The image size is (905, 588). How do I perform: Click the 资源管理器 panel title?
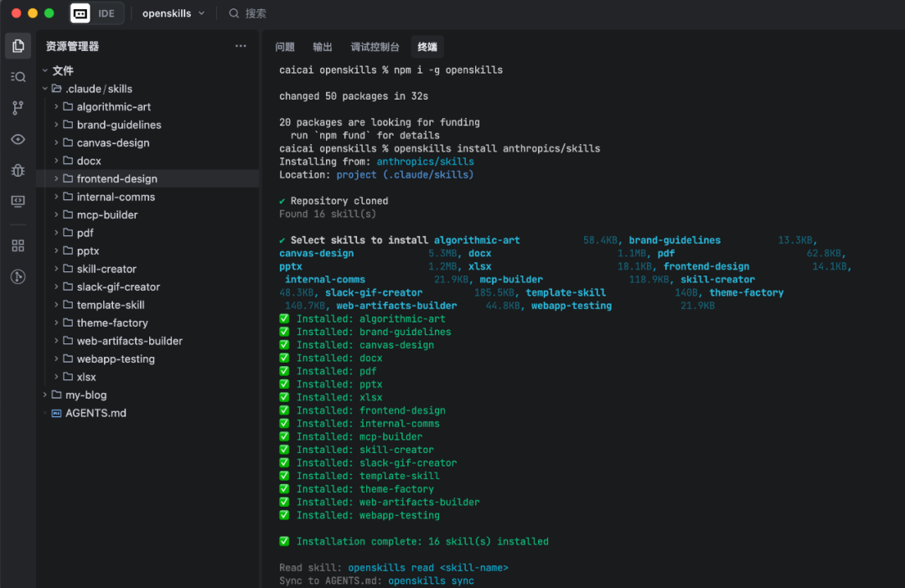(72, 46)
